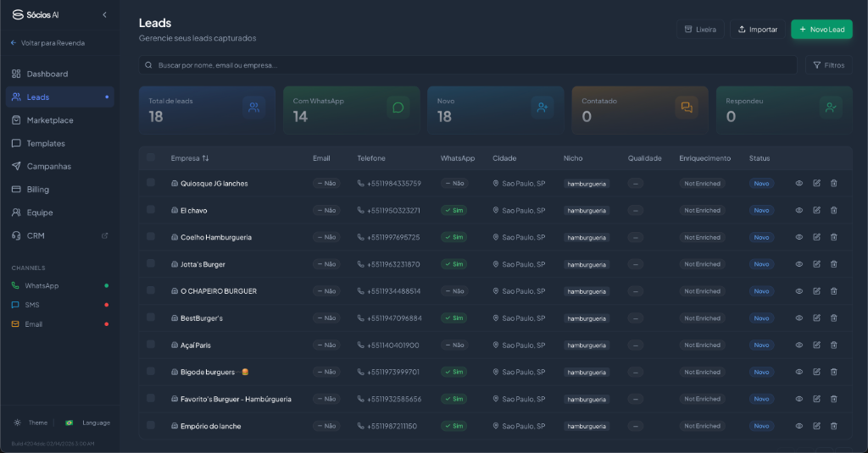Select the Bigode burguers row checkbox
This screenshot has width=868, height=453.
coord(151,371)
